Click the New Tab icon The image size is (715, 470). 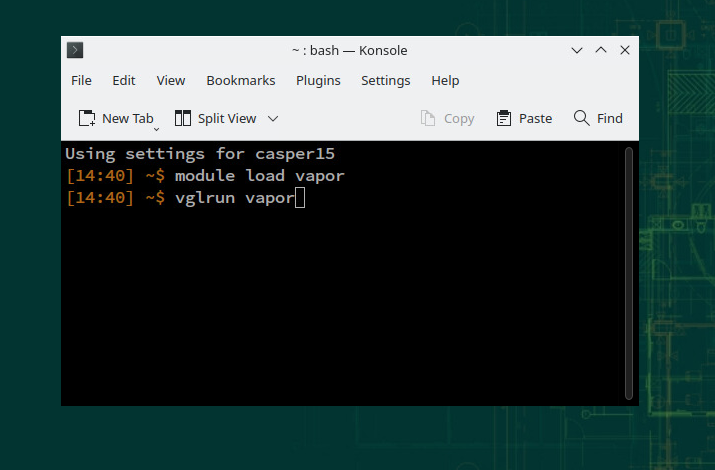(87, 118)
